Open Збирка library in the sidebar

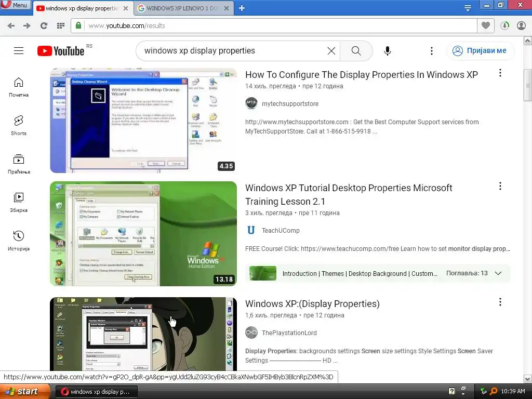point(19,203)
